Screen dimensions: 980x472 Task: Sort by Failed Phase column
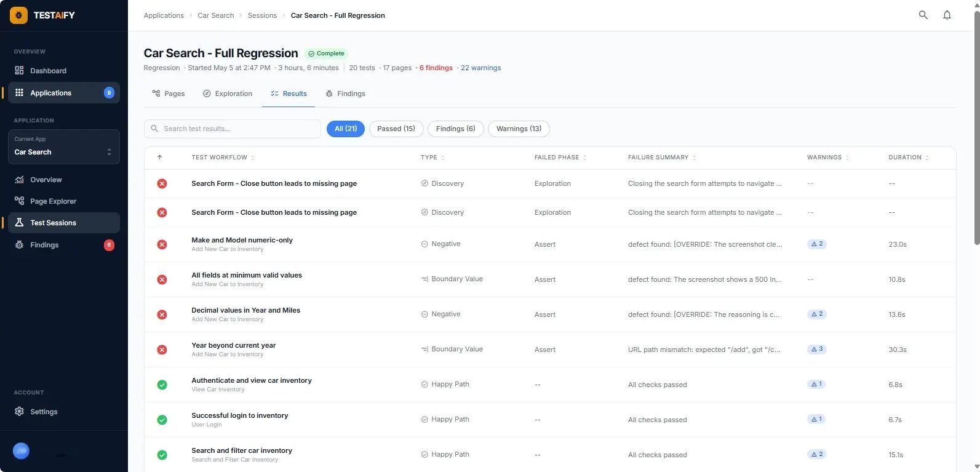[x=560, y=158]
